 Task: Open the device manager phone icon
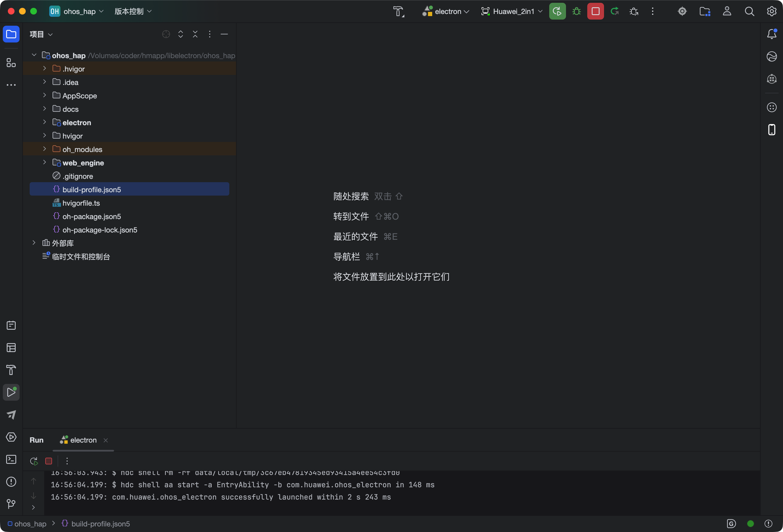click(772, 130)
